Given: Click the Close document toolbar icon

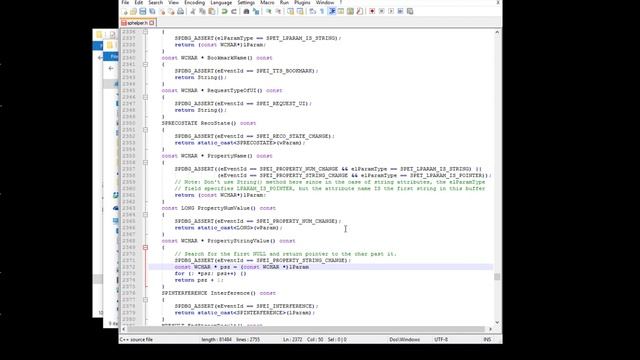Looking at the screenshot, I should point(162,11).
